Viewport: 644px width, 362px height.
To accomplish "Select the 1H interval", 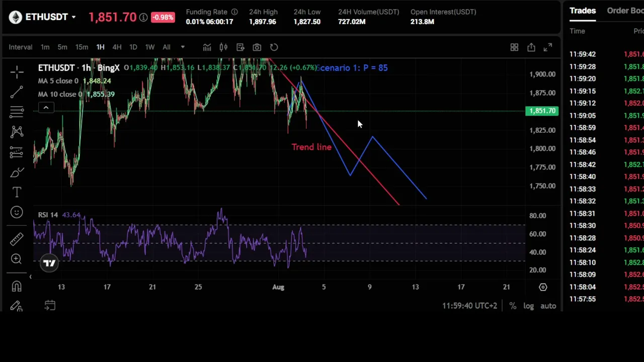I will (x=100, y=47).
